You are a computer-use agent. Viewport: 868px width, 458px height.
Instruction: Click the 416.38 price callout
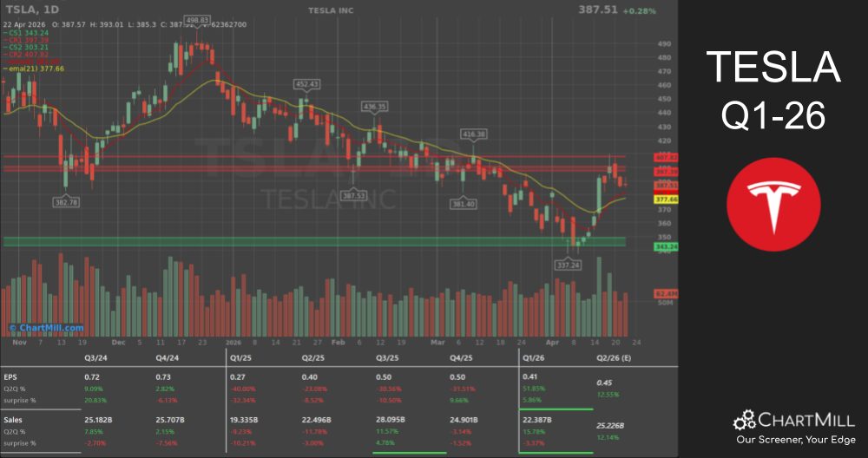[474, 134]
